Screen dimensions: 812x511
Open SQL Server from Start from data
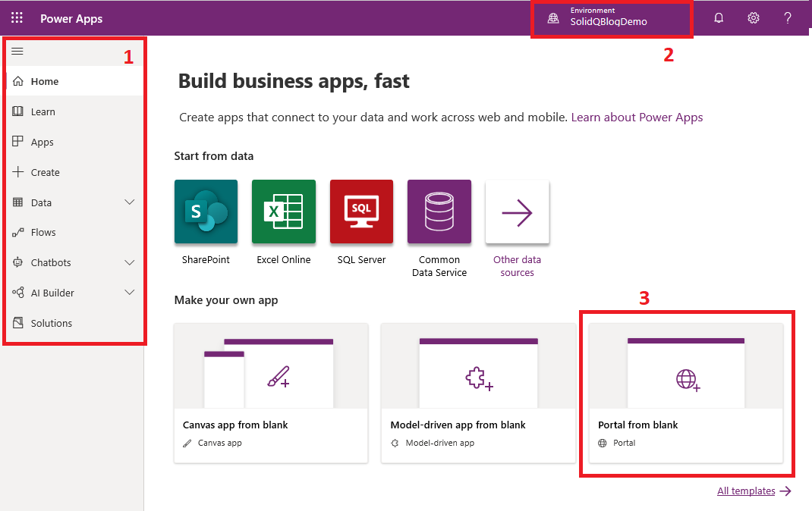(x=361, y=212)
